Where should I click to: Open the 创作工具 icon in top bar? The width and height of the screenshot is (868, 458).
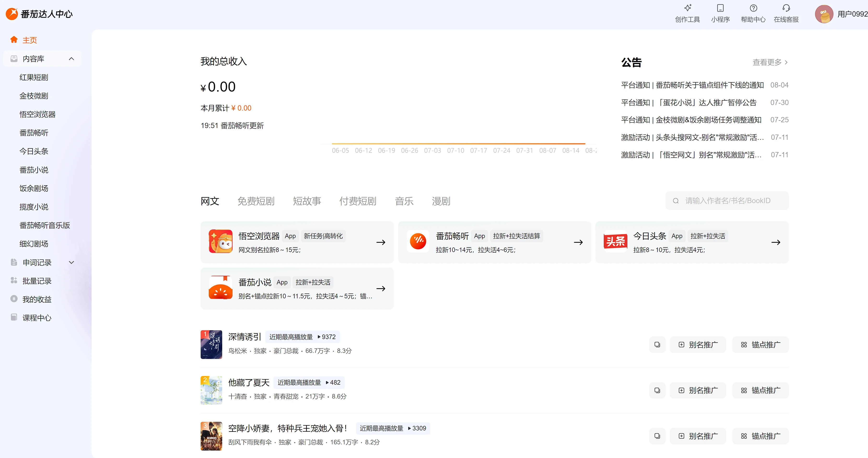[687, 13]
